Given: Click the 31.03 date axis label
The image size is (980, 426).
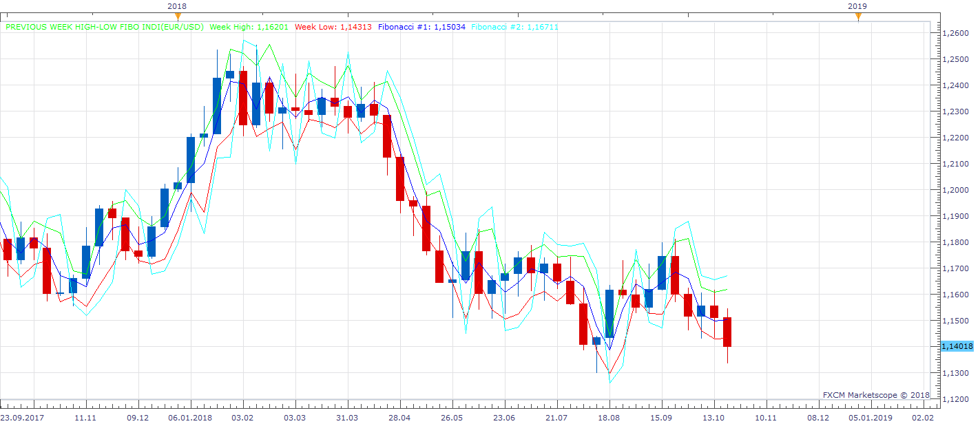Looking at the screenshot, I should coord(347,418).
